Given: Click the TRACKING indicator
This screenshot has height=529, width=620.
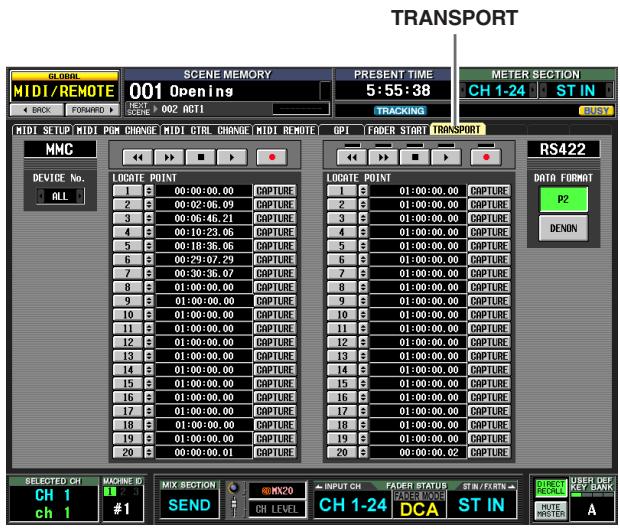Looking at the screenshot, I should click(400, 111).
